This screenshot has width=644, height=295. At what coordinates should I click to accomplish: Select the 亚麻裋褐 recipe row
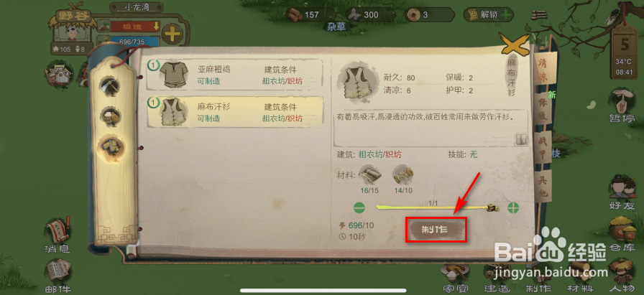(234, 75)
